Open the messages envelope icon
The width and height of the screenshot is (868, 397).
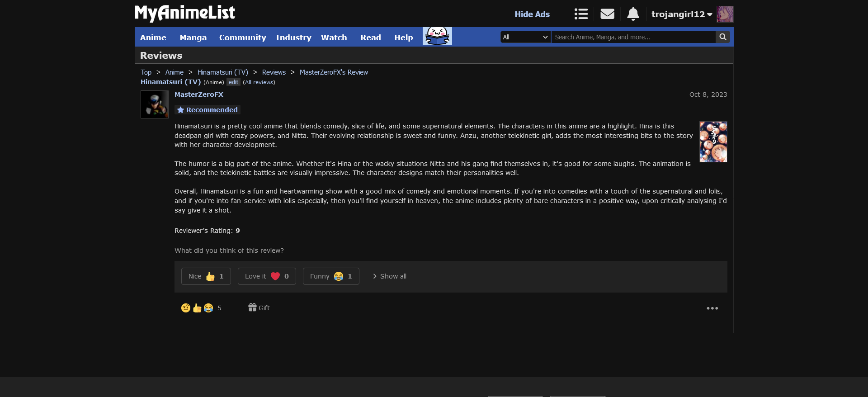[607, 14]
